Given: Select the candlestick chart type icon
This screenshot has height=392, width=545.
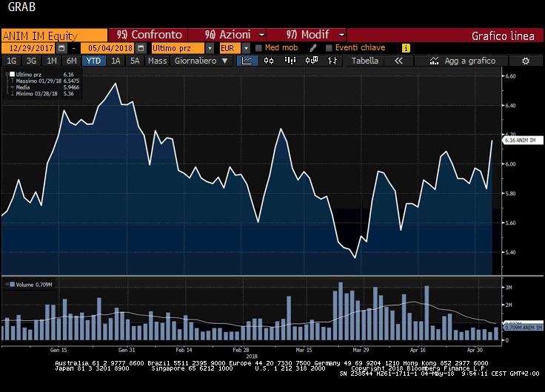Looking at the screenshot, I should tap(268, 61).
